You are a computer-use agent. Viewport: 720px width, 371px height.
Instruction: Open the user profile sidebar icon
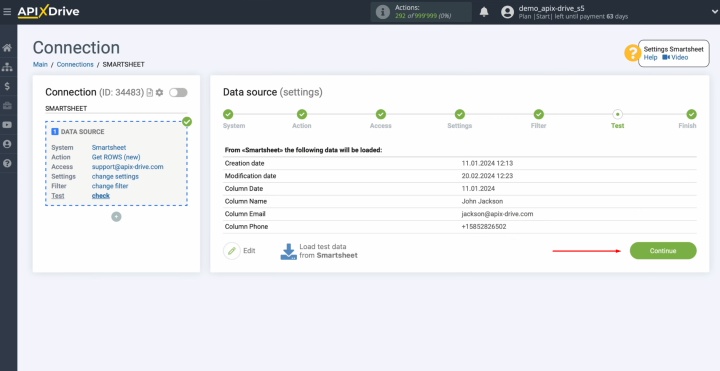click(7, 144)
